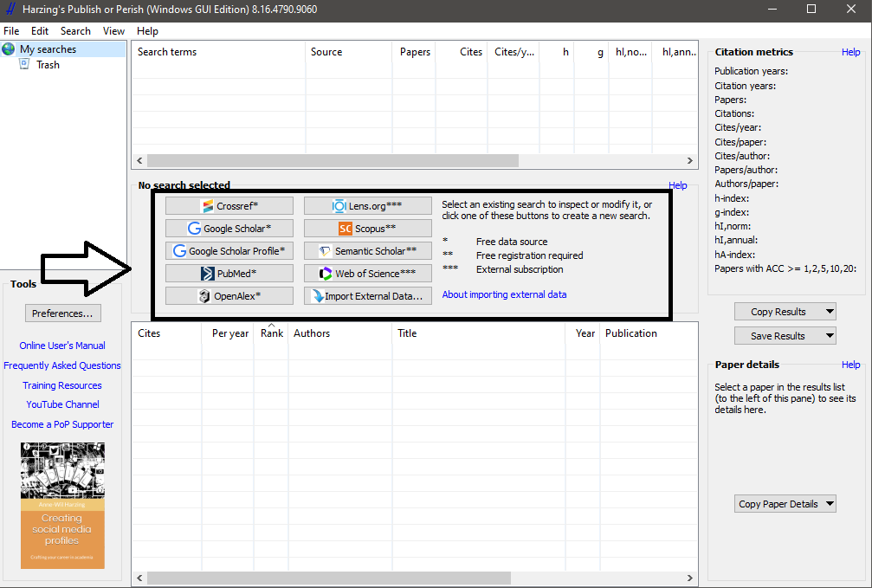This screenshot has width=872, height=588.
Task: Open the Help menu
Action: coord(147,31)
